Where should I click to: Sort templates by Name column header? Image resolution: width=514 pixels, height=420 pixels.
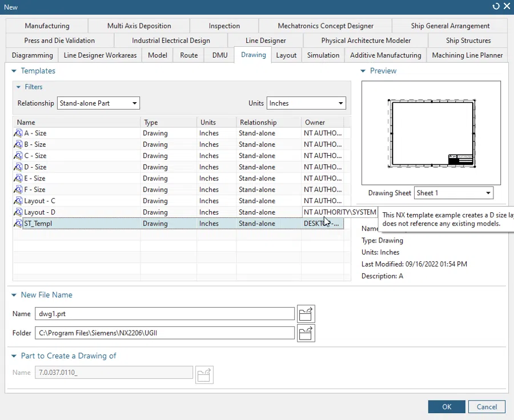click(x=77, y=122)
